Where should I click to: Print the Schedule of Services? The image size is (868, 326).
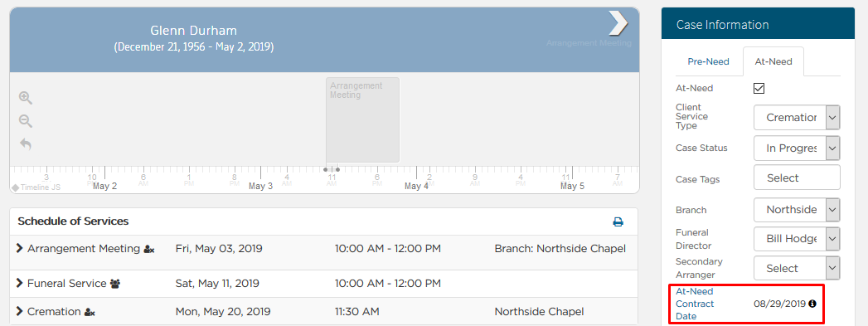click(x=618, y=222)
